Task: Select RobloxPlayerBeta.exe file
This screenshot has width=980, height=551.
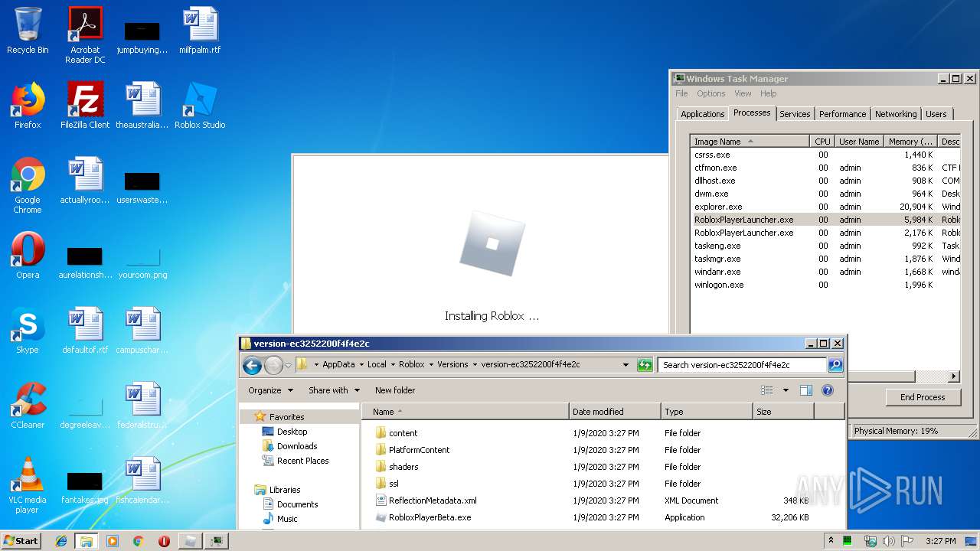Action: pyautogui.click(x=430, y=517)
